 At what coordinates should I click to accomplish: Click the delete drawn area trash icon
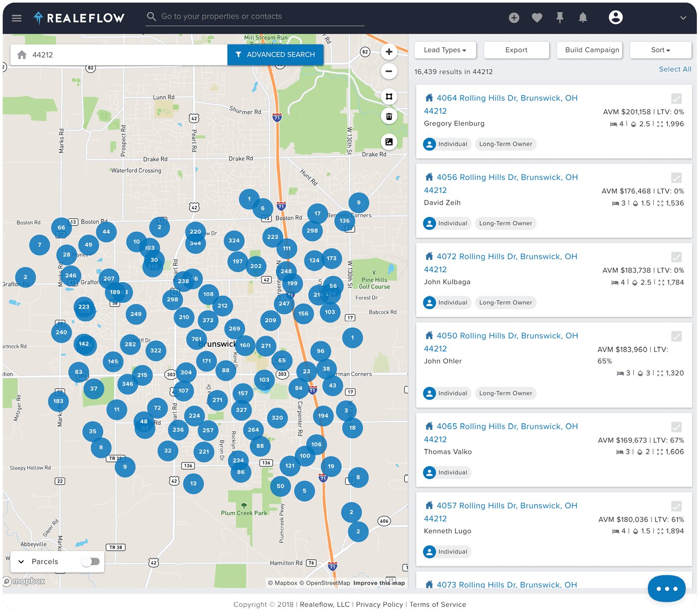click(x=389, y=116)
